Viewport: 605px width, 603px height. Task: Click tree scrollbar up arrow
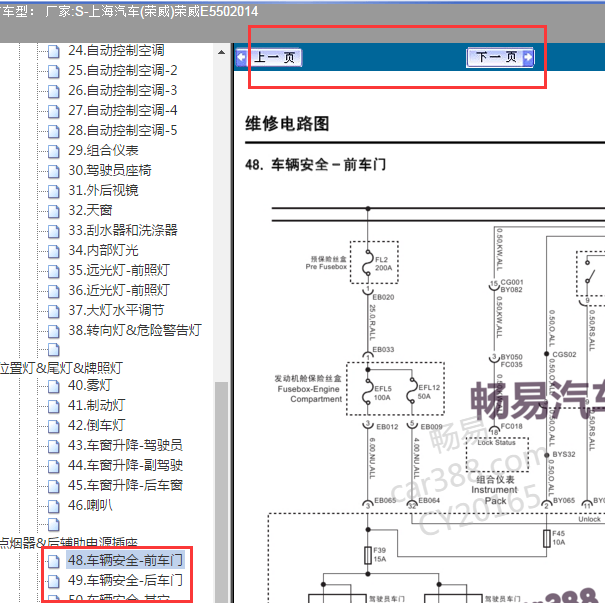tap(221, 52)
